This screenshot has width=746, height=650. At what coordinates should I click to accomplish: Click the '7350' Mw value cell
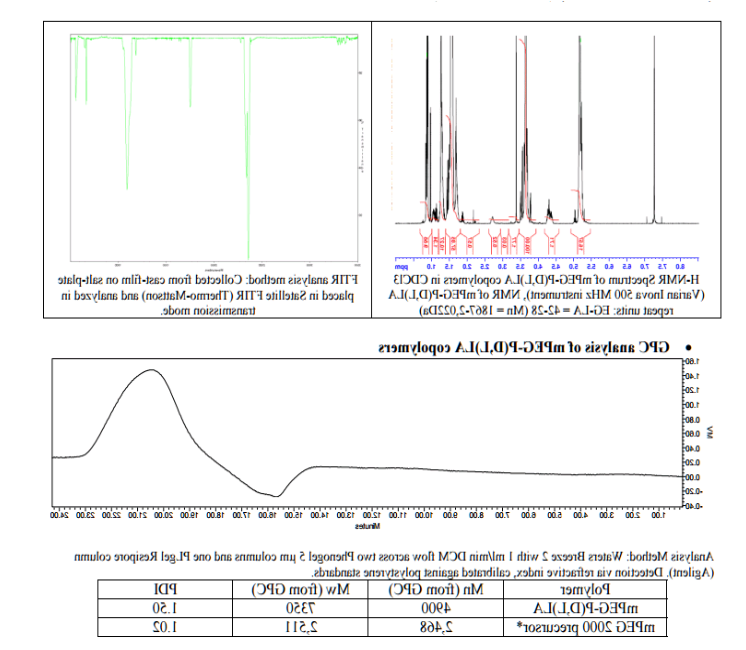pos(300,608)
